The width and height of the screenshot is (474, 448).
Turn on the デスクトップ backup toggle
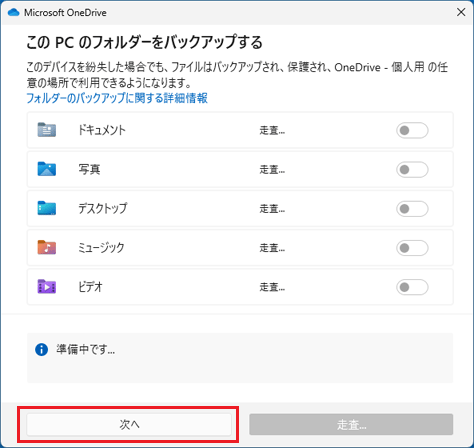pyautogui.click(x=412, y=209)
